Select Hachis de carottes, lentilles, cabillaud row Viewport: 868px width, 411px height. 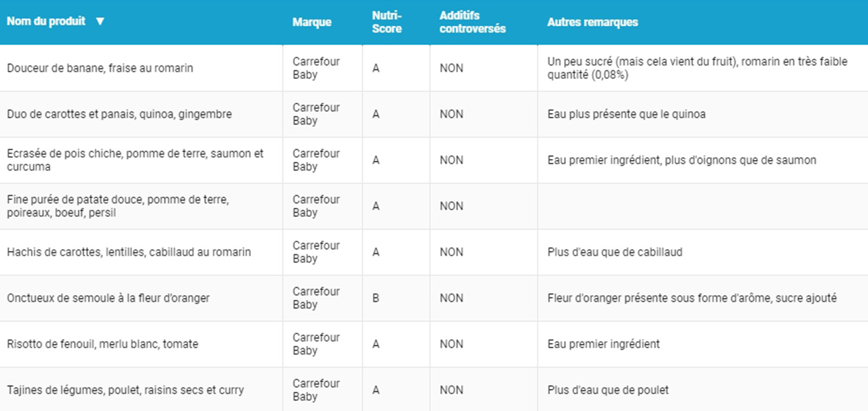click(x=129, y=252)
